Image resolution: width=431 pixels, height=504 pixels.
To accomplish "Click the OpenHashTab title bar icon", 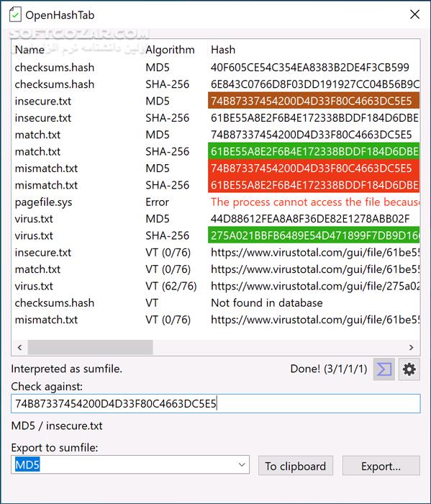I will pos(15,15).
